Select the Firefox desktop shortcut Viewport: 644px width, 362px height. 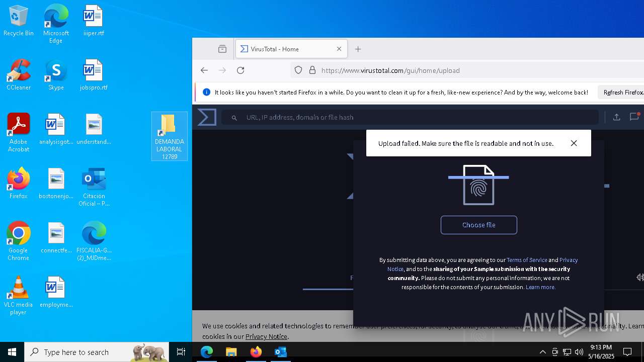click(19, 184)
